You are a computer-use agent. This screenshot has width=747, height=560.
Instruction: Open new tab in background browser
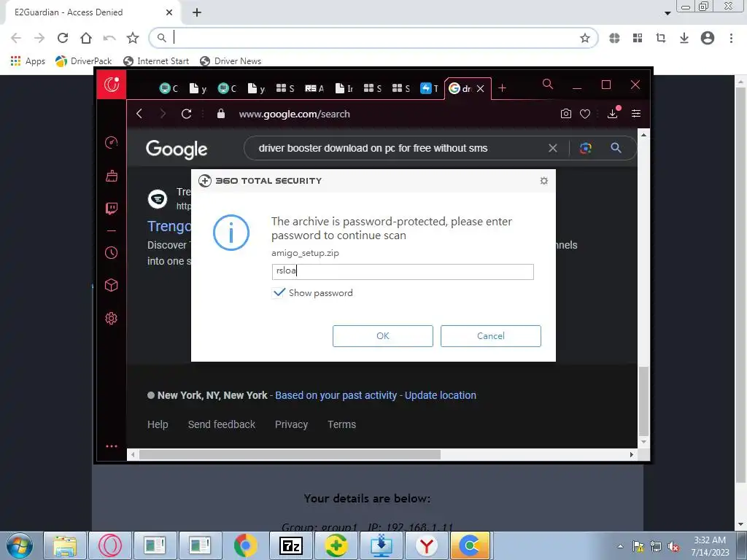[197, 12]
